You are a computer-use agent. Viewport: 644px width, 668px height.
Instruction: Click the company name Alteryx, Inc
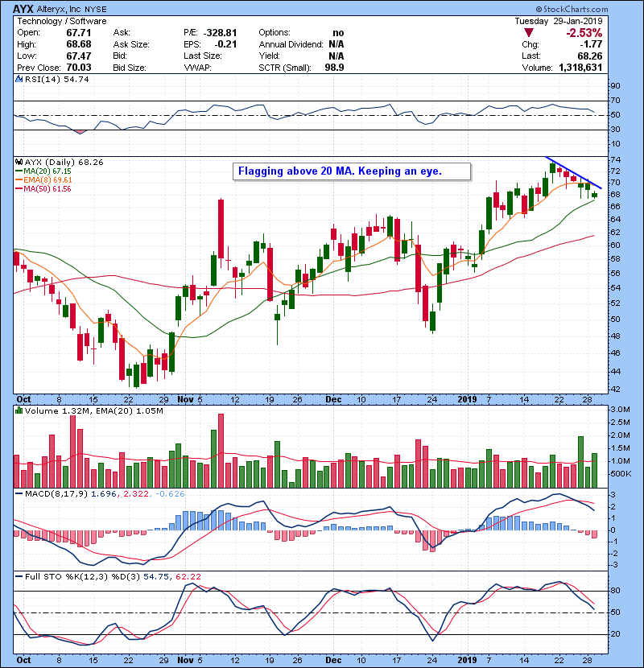tap(59, 9)
